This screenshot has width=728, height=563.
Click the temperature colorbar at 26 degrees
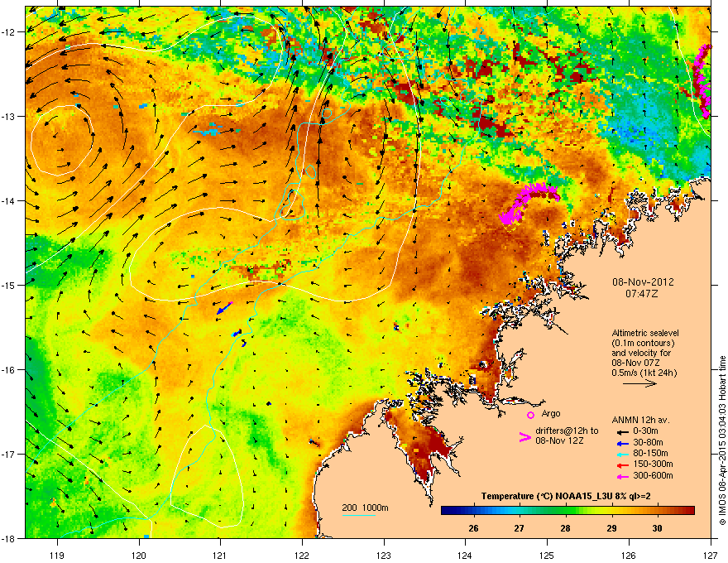[473, 511]
